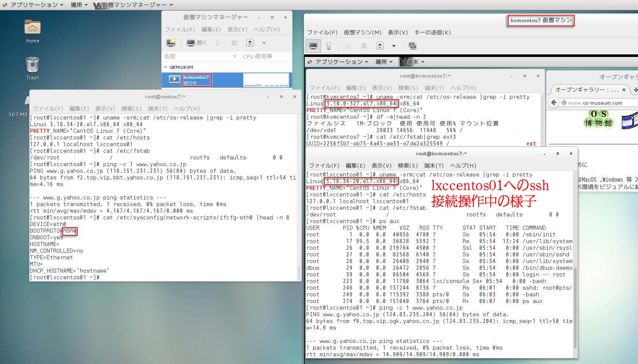Click the run (play) icon in the Virtual Machine Manager toolbar
Viewport: 638px width, 364px height.
pyautogui.click(x=219, y=43)
